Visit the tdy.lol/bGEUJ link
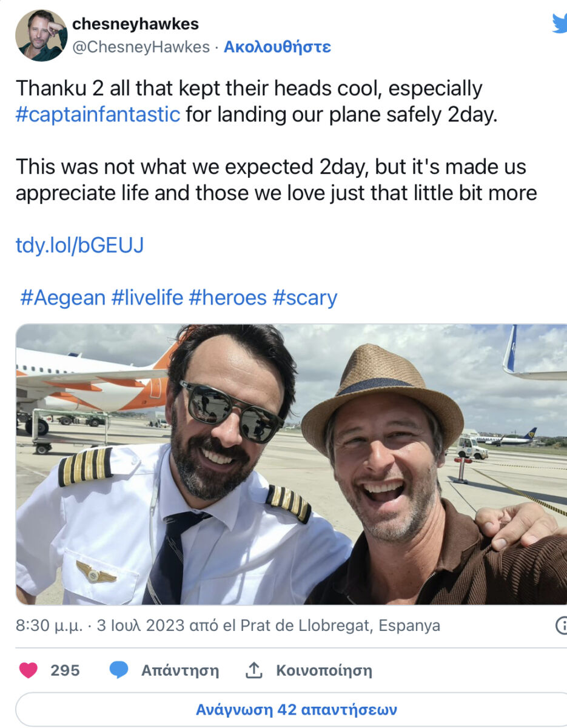 (79, 245)
